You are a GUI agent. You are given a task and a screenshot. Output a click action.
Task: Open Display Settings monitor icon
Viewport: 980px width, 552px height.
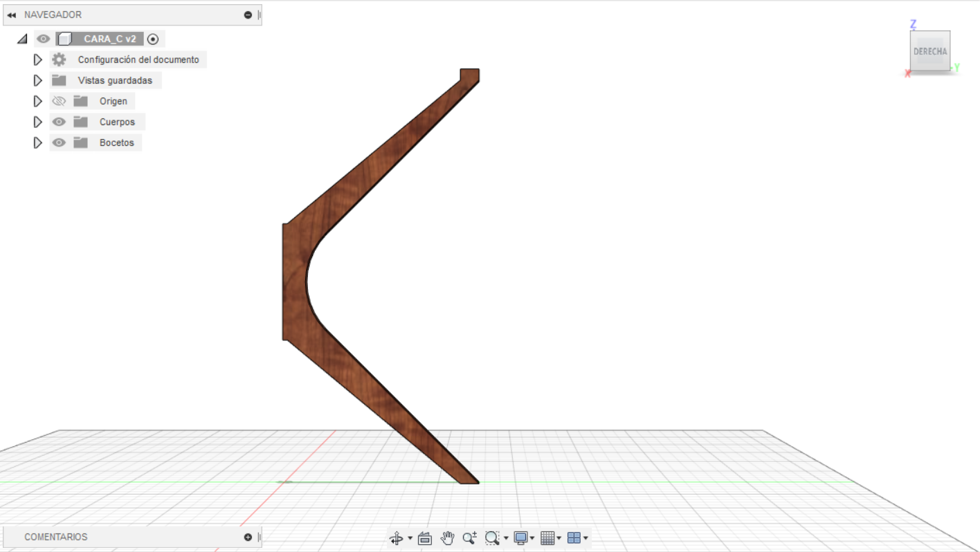520,537
